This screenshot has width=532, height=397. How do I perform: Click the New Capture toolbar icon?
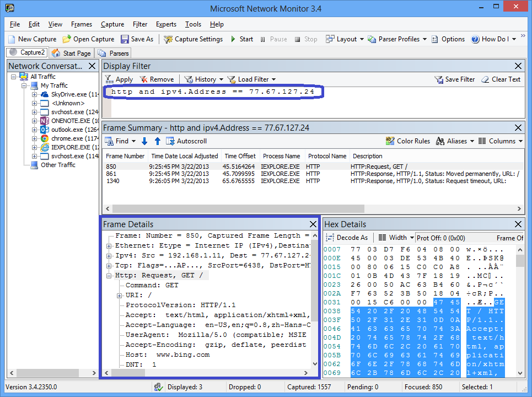(x=12, y=39)
